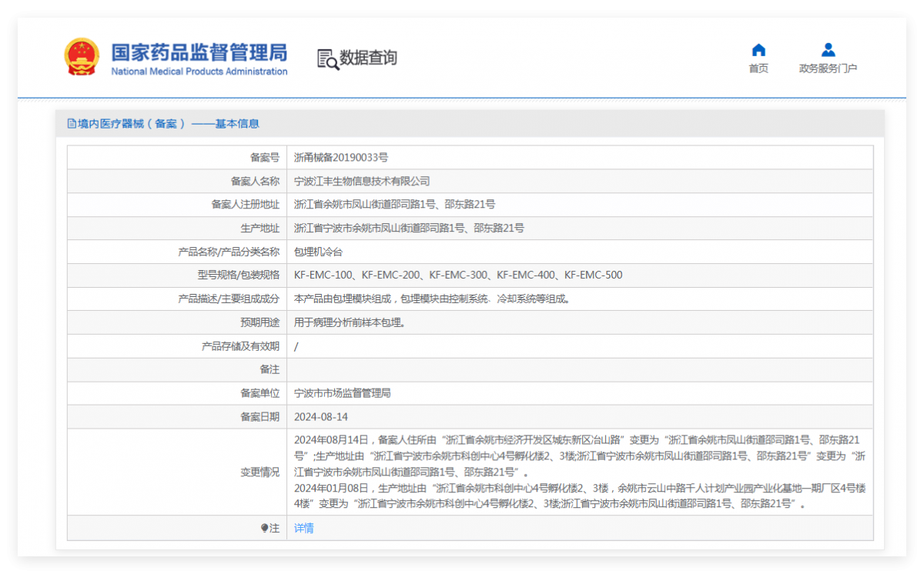This screenshot has height=574, width=924.
Task: Click the national emblem logo
Action: click(81, 57)
